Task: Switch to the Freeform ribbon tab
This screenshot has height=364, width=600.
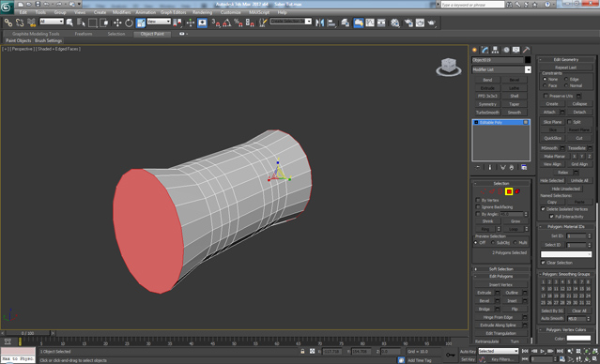Action: pyautogui.click(x=84, y=34)
